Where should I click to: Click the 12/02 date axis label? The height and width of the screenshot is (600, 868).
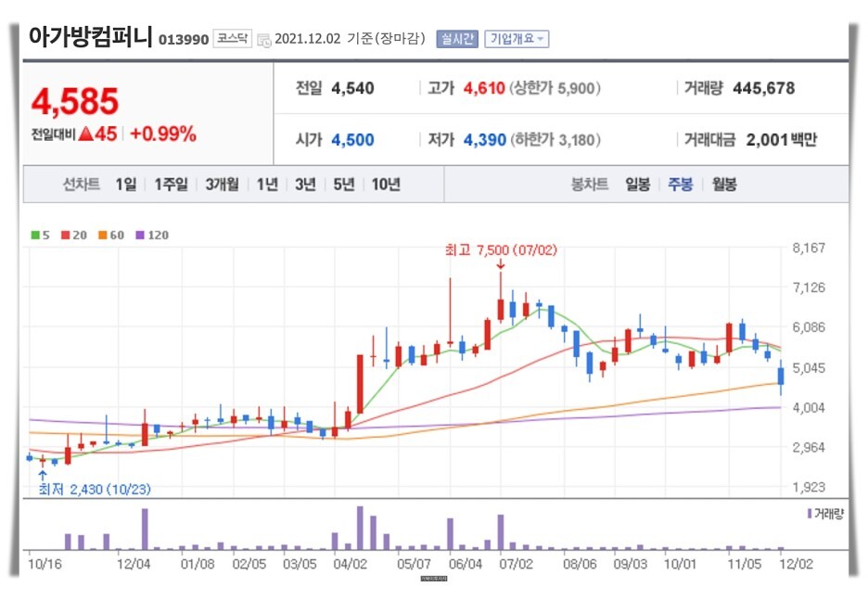[796, 564]
